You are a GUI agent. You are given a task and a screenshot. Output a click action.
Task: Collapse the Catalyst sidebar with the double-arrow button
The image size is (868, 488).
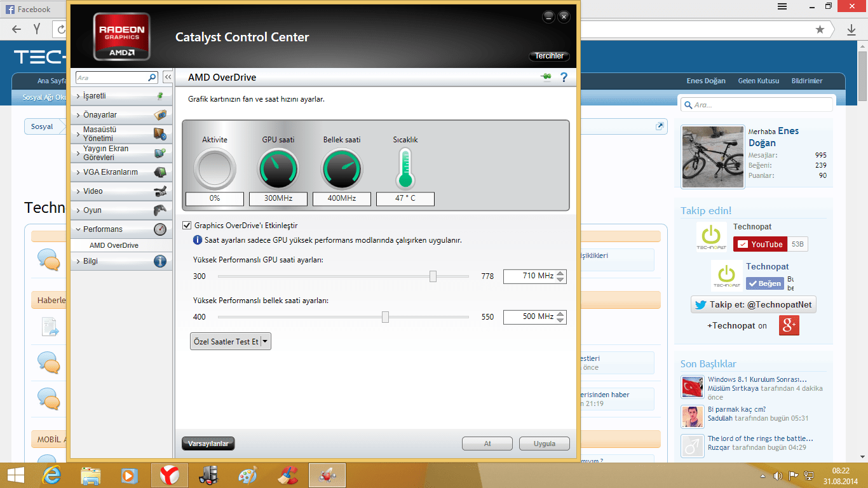(x=168, y=78)
